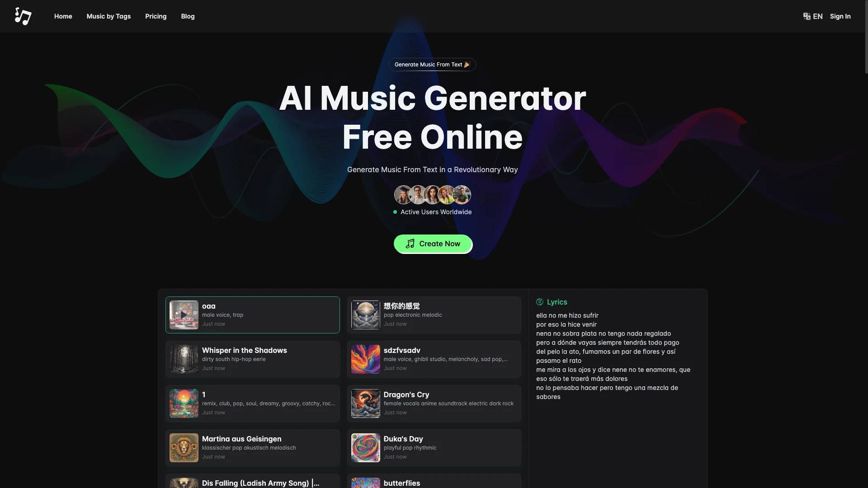The image size is (868, 488).
Task: Click the Martina aus Geisingen track thumbnail
Action: [184, 447]
